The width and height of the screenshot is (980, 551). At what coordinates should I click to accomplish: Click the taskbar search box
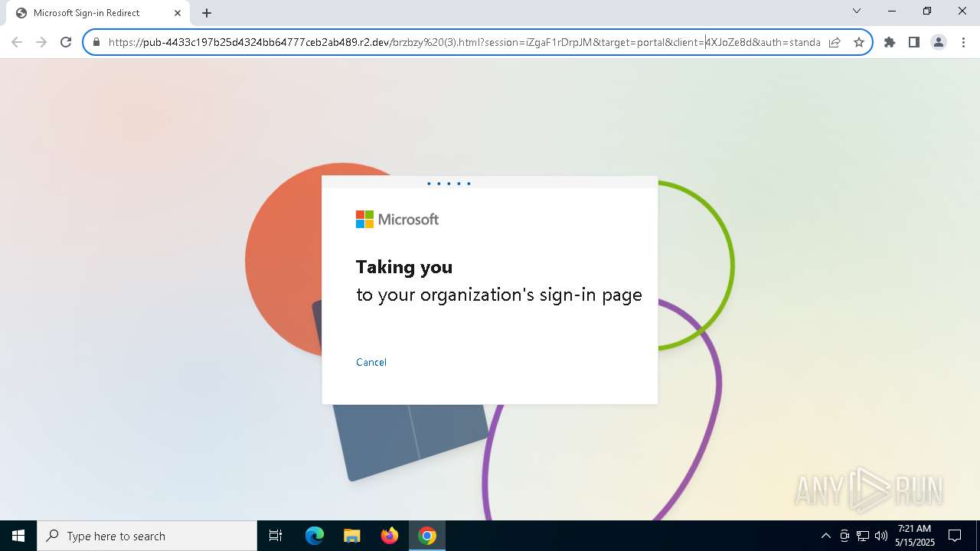pyautogui.click(x=147, y=536)
